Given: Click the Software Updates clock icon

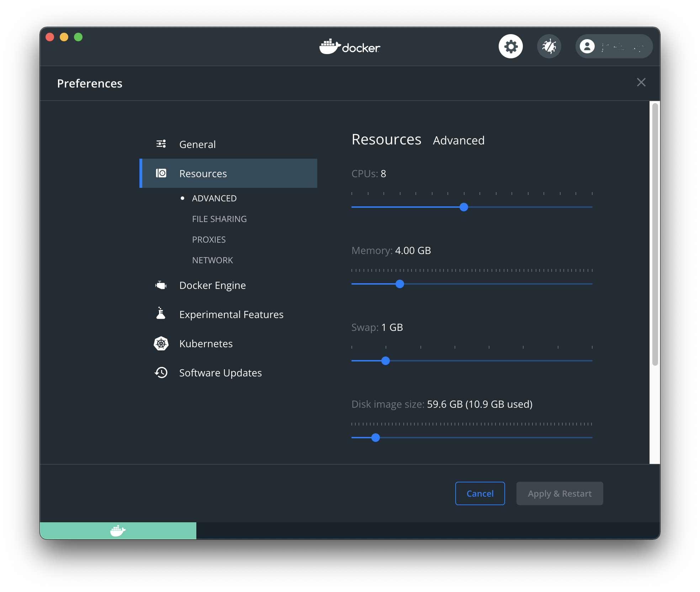Looking at the screenshot, I should tap(161, 372).
